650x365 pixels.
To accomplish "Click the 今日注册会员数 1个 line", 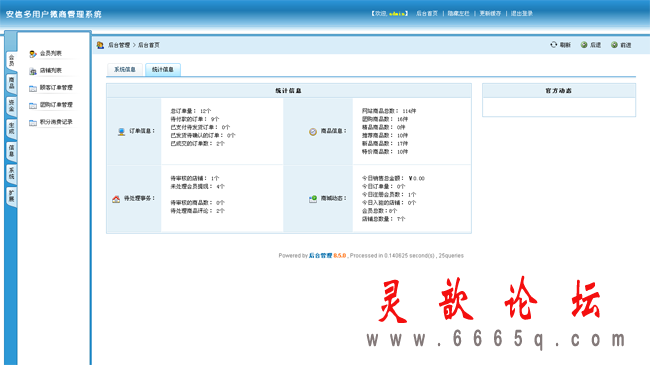I will click(389, 195).
